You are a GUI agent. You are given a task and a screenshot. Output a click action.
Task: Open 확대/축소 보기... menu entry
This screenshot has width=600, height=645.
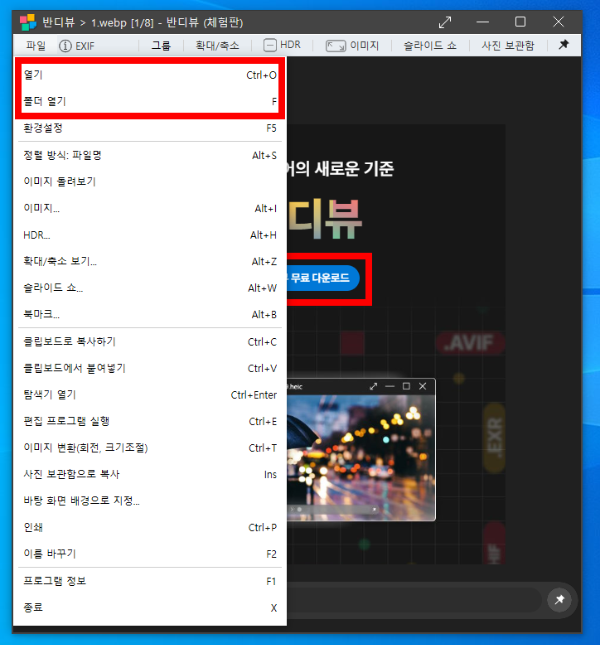tap(150, 261)
